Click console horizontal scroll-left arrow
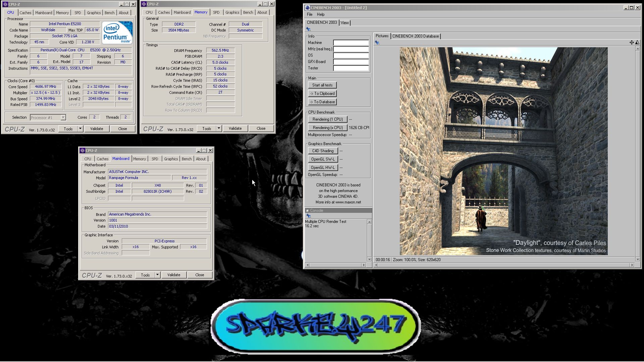The image size is (644, 362). pyautogui.click(x=308, y=265)
